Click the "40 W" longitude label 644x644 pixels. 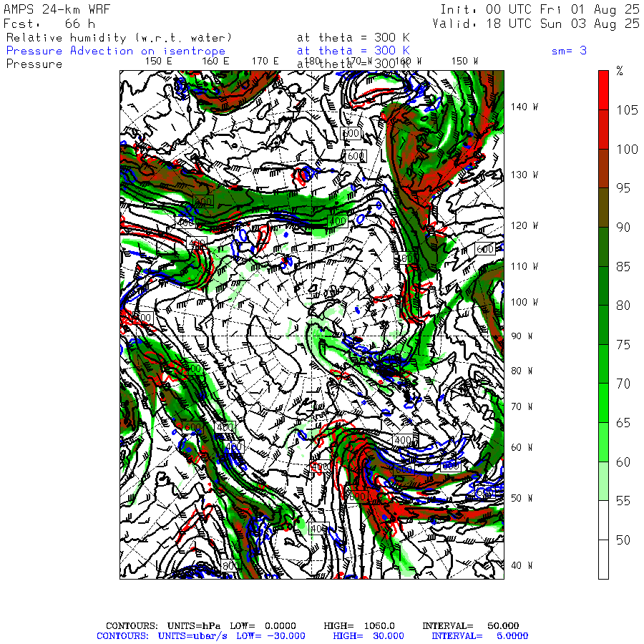pyautogui.click(x=522, y=565)
